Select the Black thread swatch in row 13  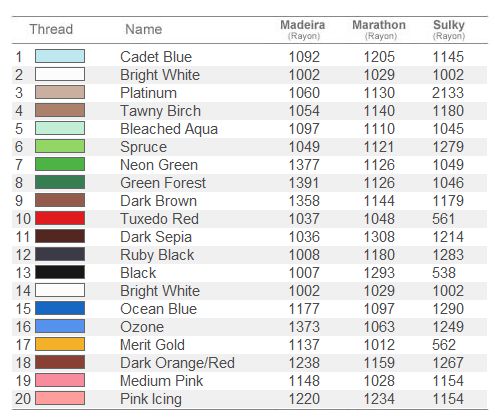pyautogui.click(x=60, y=272)
